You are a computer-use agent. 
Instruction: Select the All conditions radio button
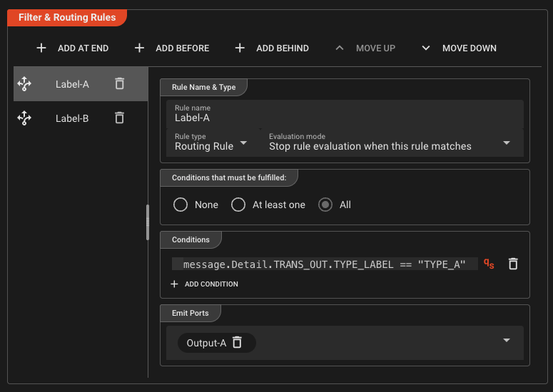[325, 205]
